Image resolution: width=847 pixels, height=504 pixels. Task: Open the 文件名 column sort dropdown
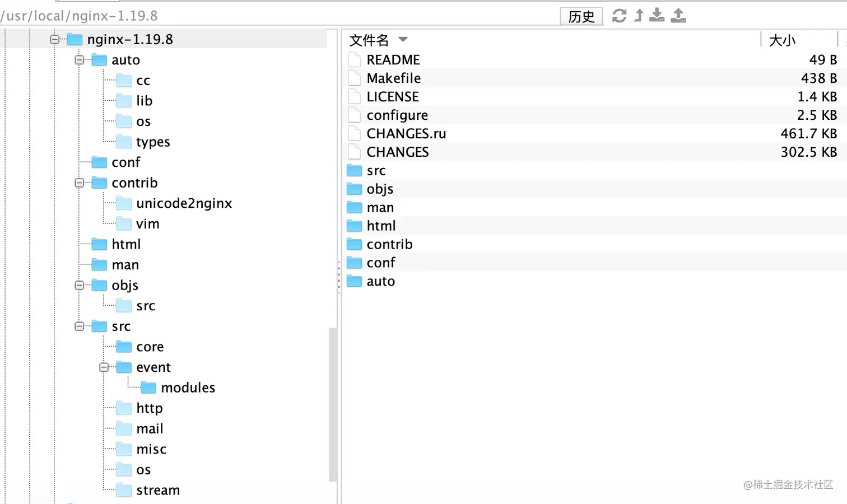tap(402, 40)
